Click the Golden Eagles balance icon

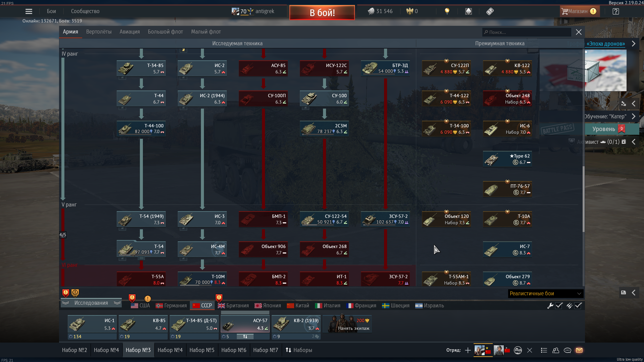pos(410,11)
